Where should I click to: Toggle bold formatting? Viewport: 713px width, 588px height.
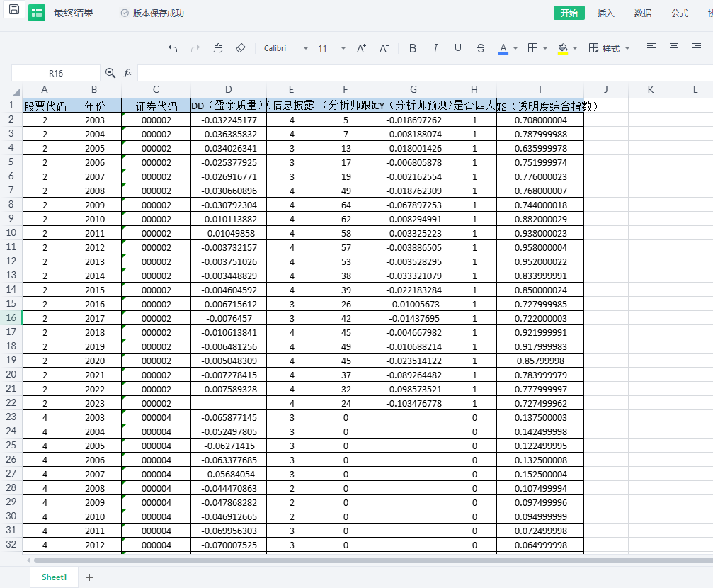[412, 48]
